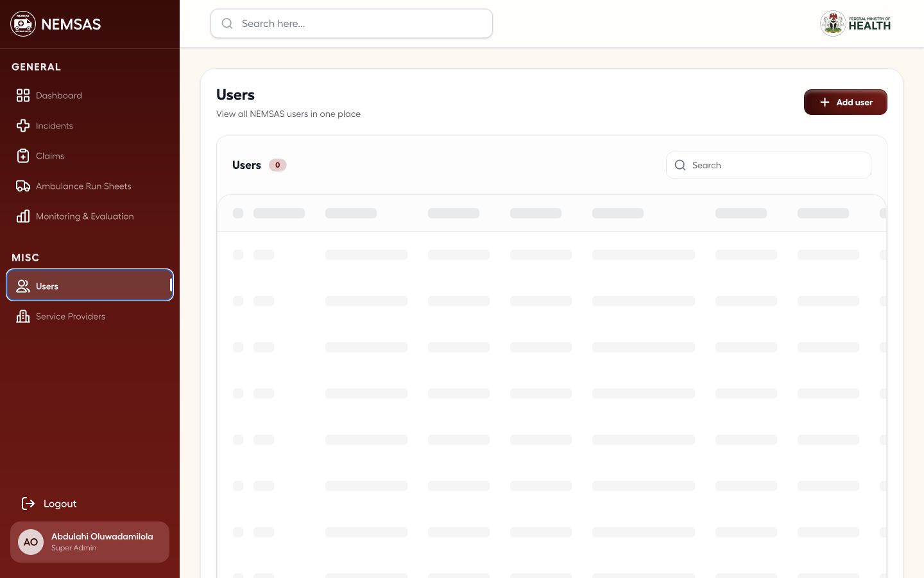Viewport: 924px width, 578px height.
Task: Open Abdulahi Oluwadamilola's profile card
Action: pos(90,542)
